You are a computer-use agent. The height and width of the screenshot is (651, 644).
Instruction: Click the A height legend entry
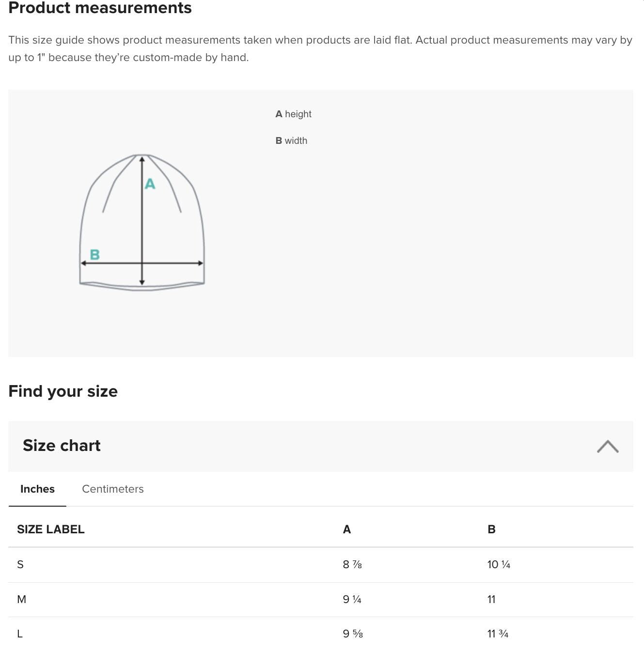(293, 114)
